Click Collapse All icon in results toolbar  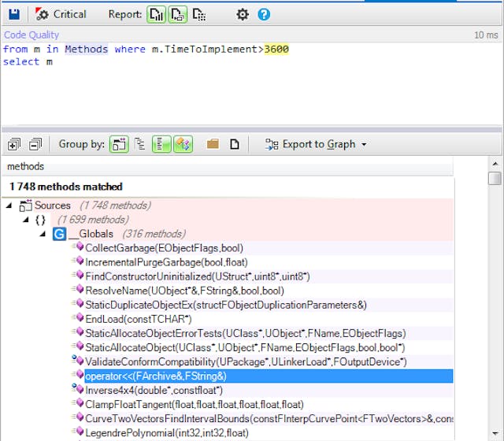(x=35, y=144)
